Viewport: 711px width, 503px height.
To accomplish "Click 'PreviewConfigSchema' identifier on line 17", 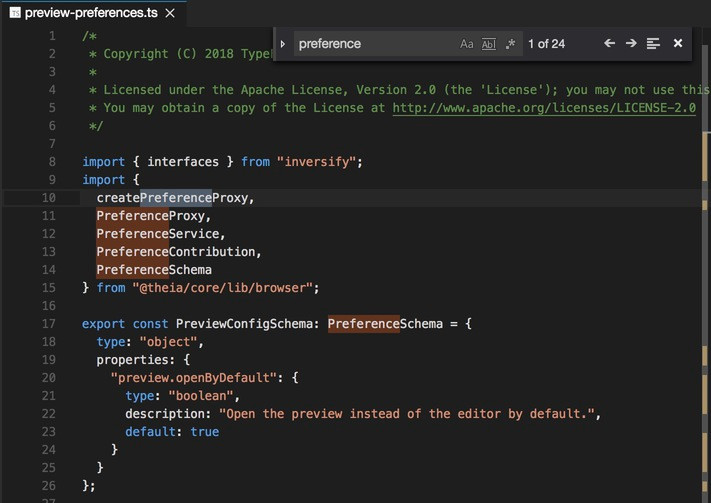I will [x=244, y=324].
